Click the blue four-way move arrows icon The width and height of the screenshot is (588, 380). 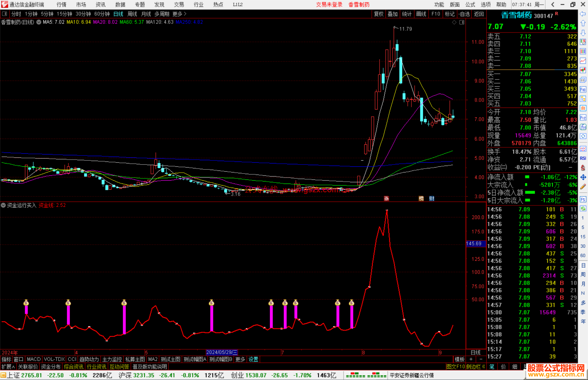[x=583, y=177]
